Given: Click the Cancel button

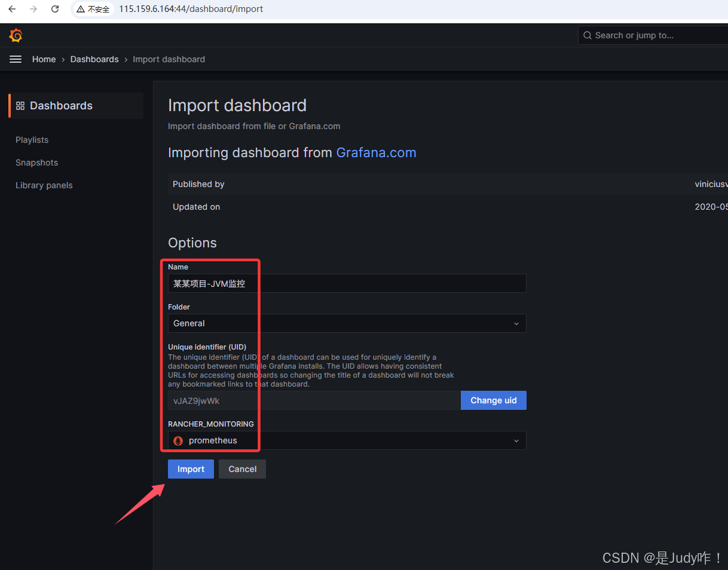Looking at the screenshot, I should point(242,469).
